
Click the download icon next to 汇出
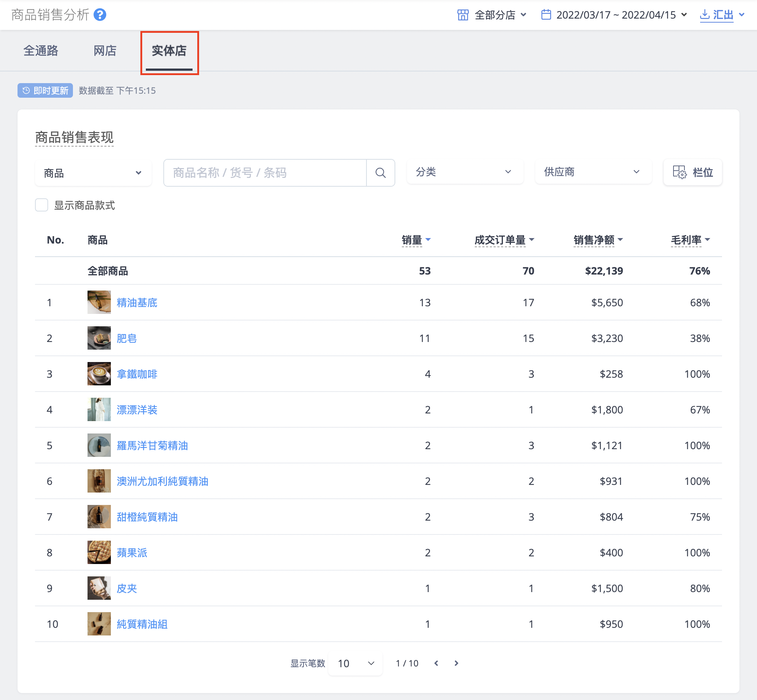pyautogui.click(x=704, y=14)
